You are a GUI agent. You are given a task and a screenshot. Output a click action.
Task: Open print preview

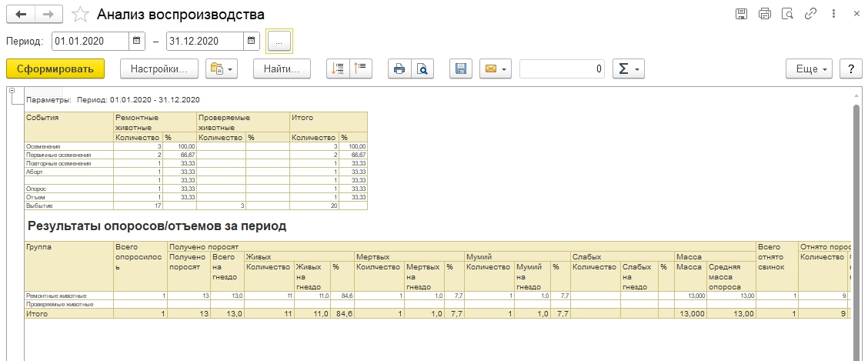(x=422, y=69)
